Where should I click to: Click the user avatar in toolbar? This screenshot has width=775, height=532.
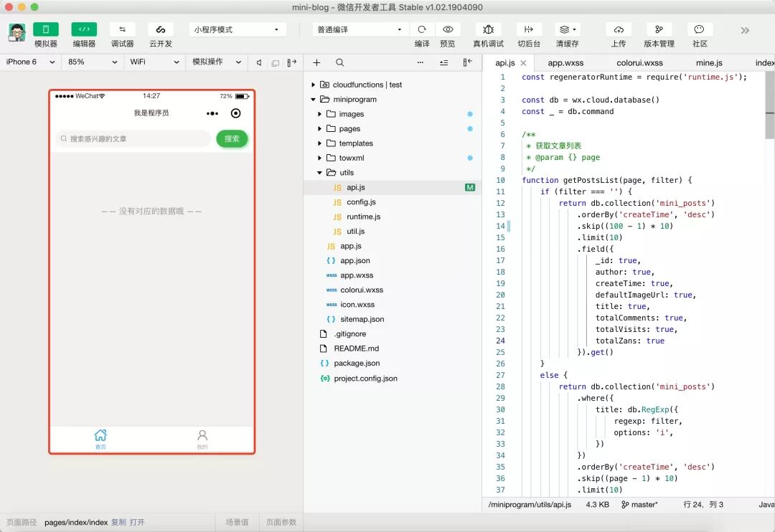click(17, 32)
